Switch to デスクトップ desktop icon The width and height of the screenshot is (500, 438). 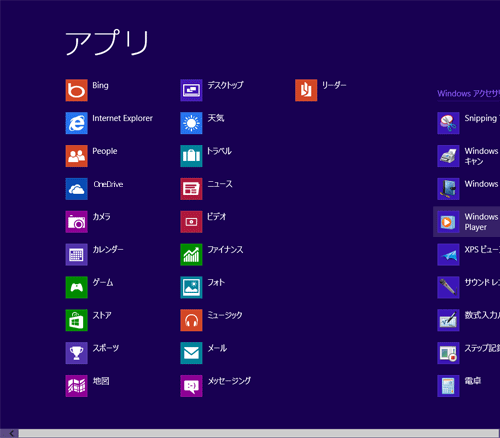click(x=191, y=90)
